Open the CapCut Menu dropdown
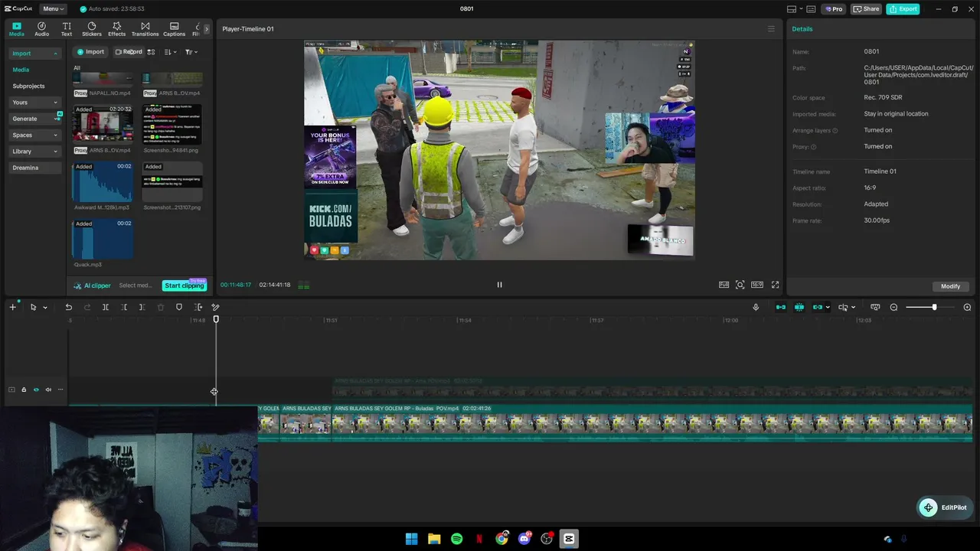This screenshot has width=980, height=551. [53, 8]
